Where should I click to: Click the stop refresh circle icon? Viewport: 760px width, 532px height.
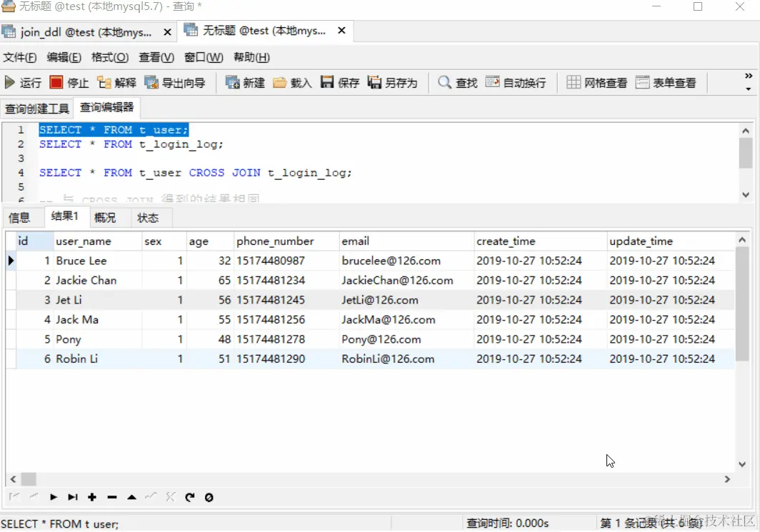[x=209, y=497]
